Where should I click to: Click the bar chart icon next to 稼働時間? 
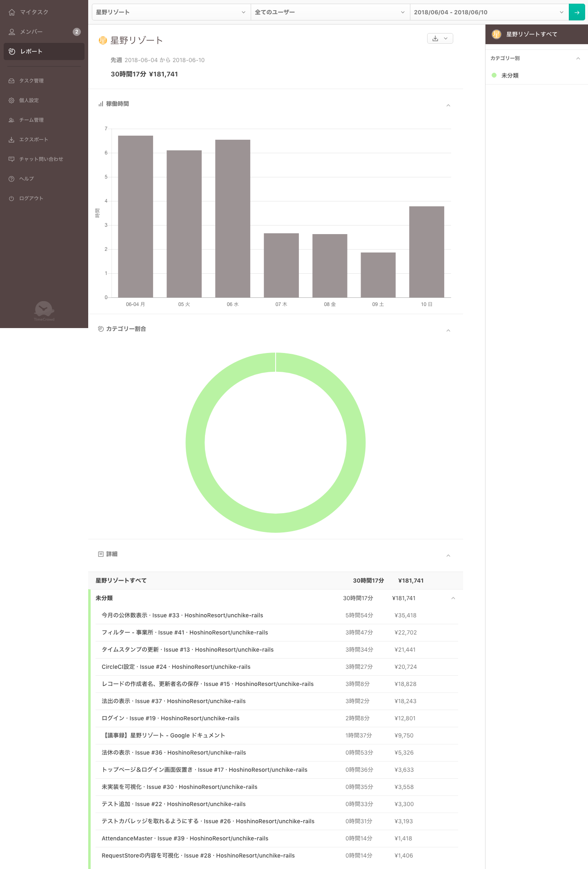(100, 104)
